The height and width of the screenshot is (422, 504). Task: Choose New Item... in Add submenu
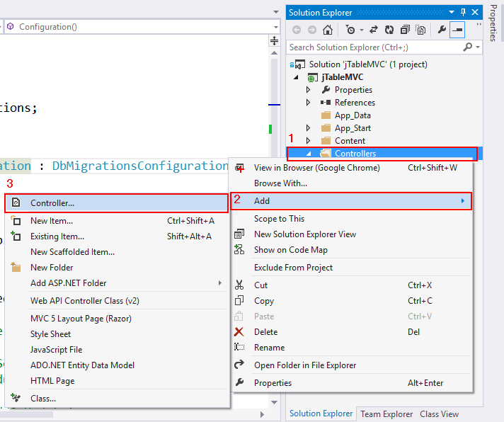click(x=116, y=221)
